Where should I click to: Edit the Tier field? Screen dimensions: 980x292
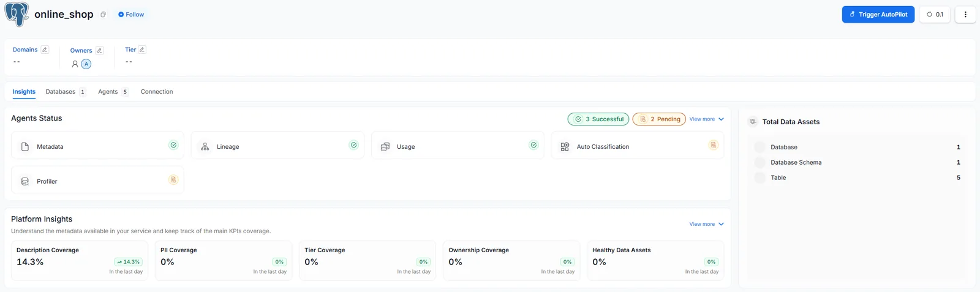(142, 50)
